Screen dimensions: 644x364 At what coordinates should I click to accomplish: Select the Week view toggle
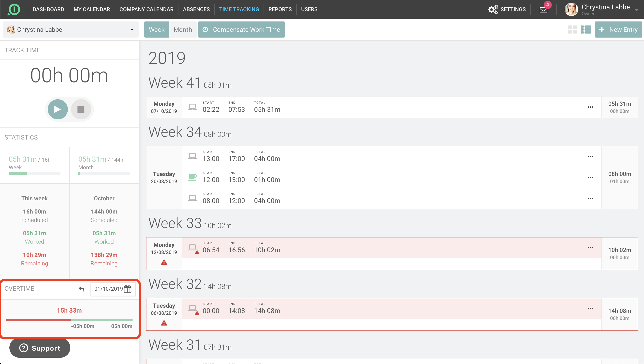click(157, 30)
